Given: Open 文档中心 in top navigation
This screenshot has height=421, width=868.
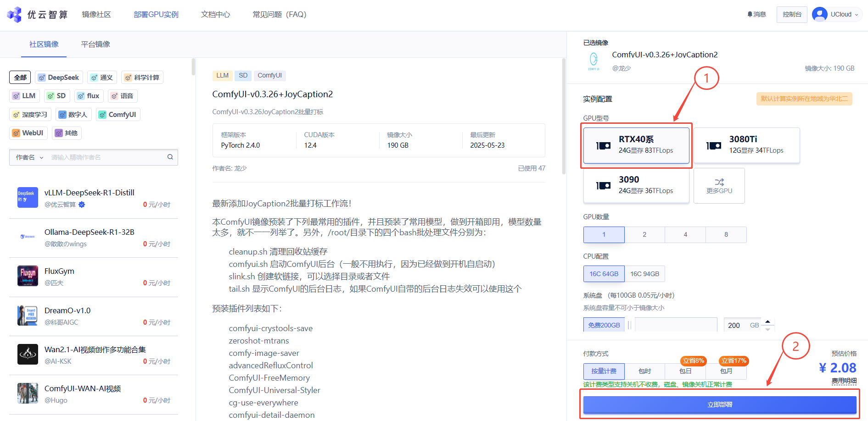Looking at the screenshot, I should pyautogui.click(x=215, y=15).
